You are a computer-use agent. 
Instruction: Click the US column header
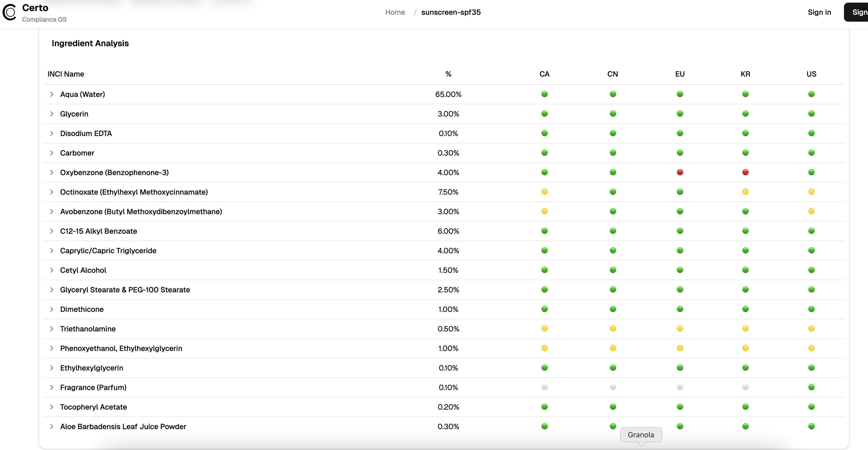pos(812,74)
